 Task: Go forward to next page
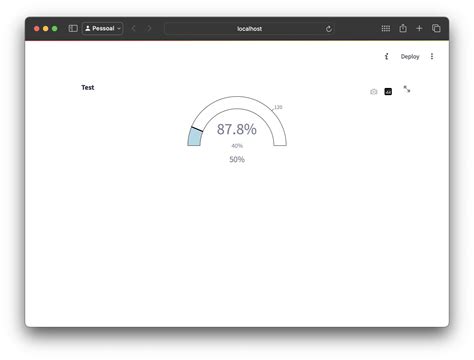[149, 28]
